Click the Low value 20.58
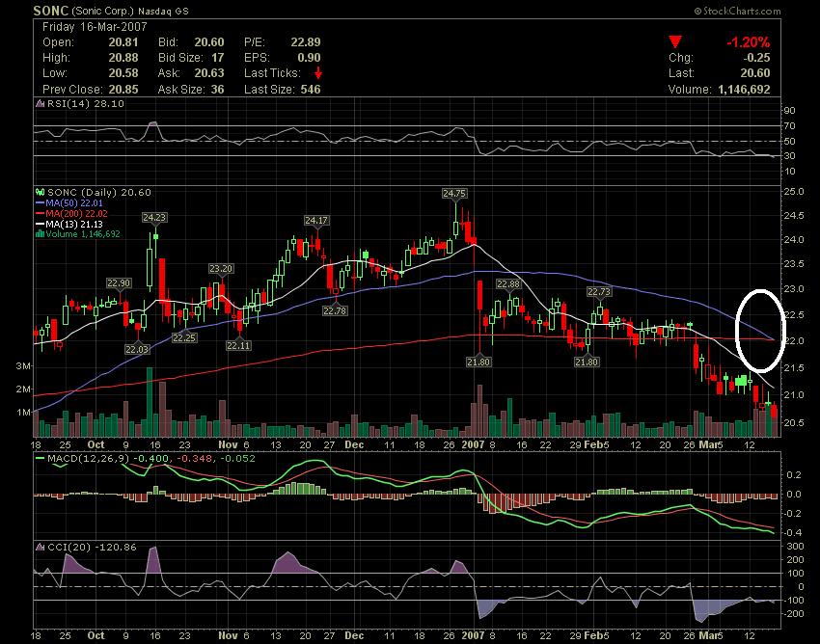The width and height of the screenshot is (820, 644). (123, 73)
